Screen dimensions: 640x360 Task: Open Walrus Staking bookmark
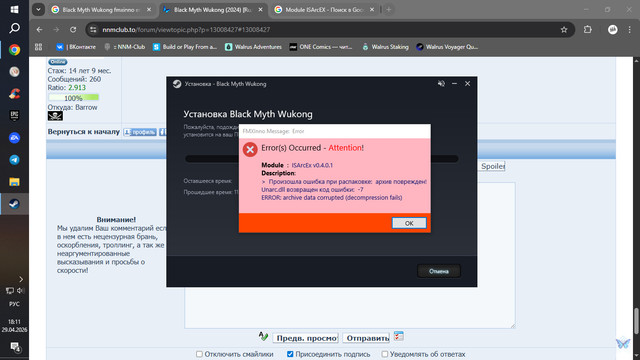(385, 47)
